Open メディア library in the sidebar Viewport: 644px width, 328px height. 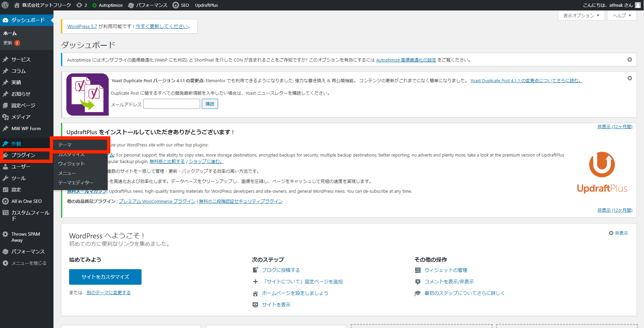(27, 117)
